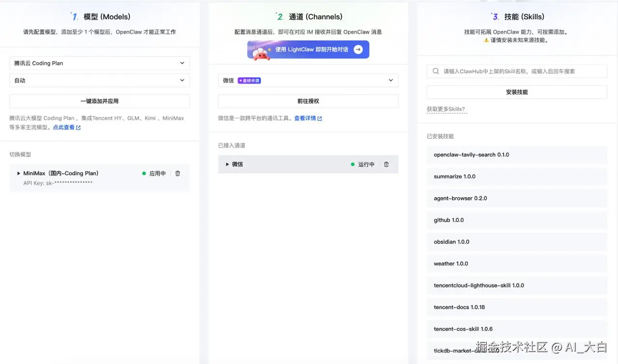Click the 一键添加并应用 button

(x=99, y=101)
